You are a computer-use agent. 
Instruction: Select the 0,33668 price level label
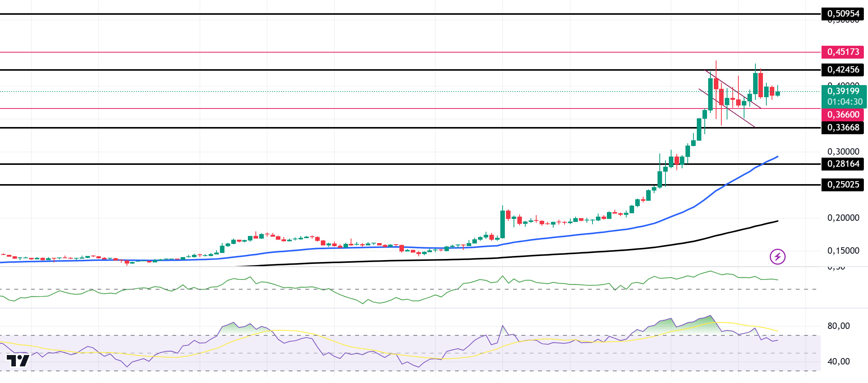point(842,127)
